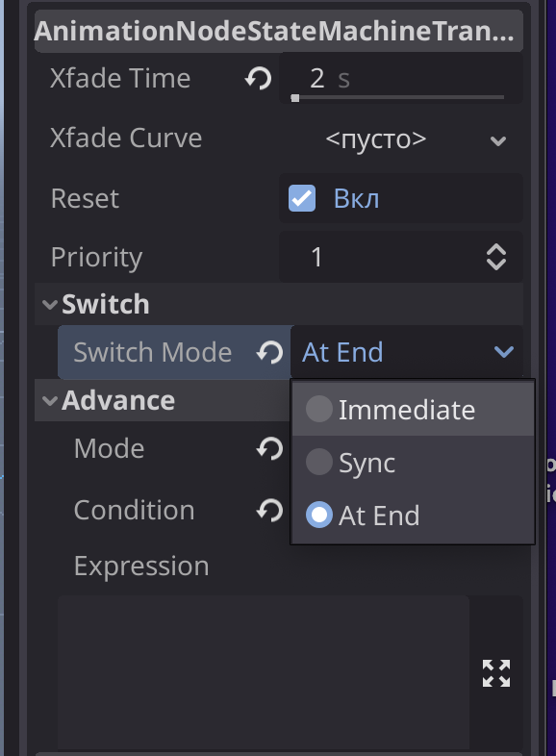Screen dimensions: 556x756
Task: Reset the Xfade Time value
Action: [x=259, y=78]
